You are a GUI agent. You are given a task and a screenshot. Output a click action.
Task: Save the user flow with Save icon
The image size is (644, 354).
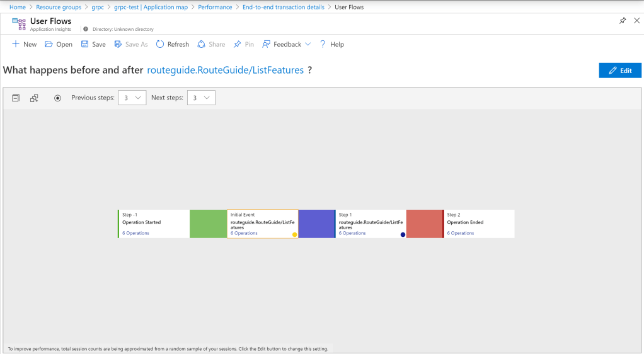(x=84, y=44)
